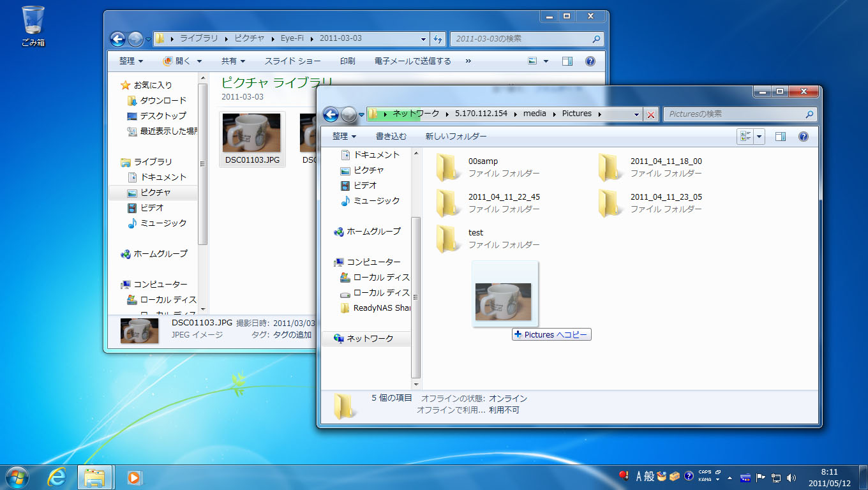Click the back arrow in Pictures window
The height and width of the screenshot is (490, 868).
pos(331,114)
